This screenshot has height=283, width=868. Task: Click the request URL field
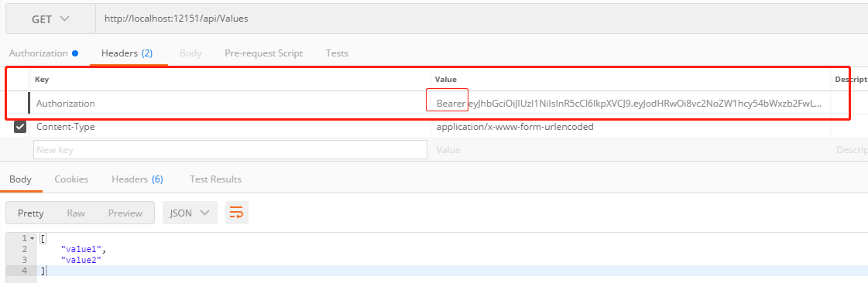pyautogui.click(x=482, y=19)
